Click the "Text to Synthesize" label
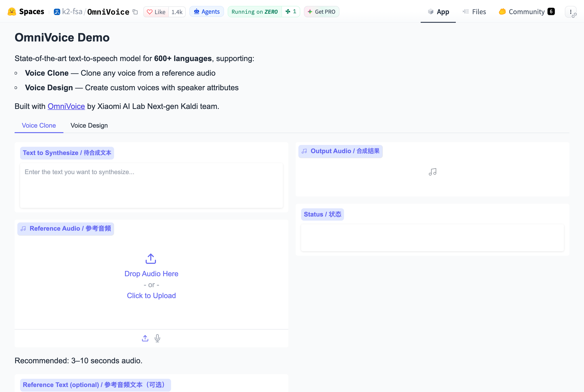The width and height of the screenshot is (584, 392). (67, 153)
